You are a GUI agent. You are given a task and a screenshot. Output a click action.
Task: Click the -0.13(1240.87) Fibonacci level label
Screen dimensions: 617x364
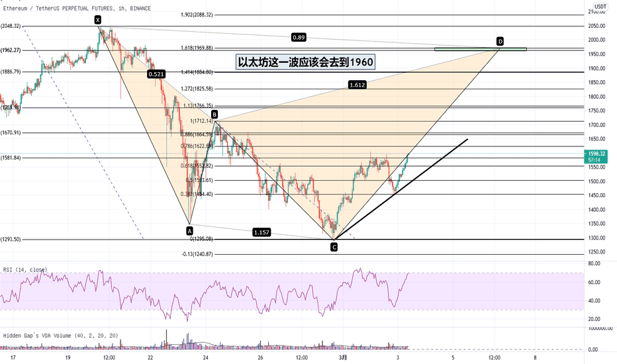tap(197, 254)
